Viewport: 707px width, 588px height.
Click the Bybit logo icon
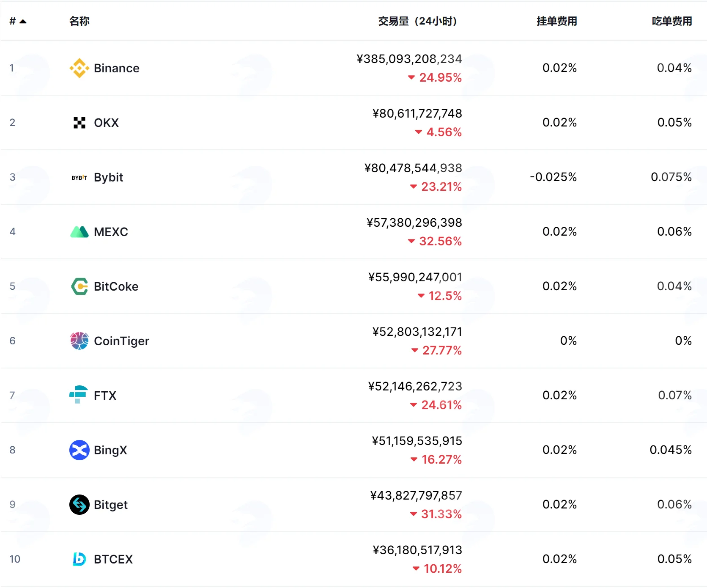(79, 178)
